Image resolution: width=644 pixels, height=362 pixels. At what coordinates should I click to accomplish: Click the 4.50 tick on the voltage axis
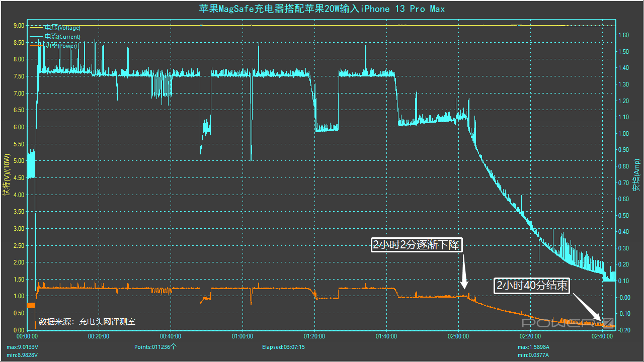coord(19,178)
